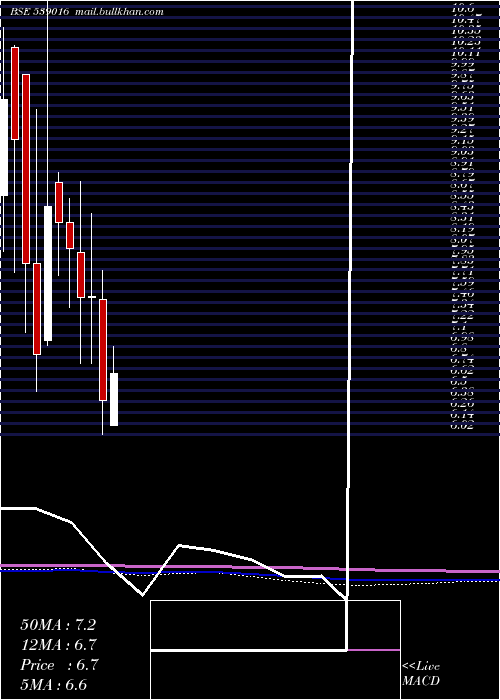Click the 'BSE 539016' ticker label
Screen dimensions: 500x700
pyautogui.click(x=40, y=12)
